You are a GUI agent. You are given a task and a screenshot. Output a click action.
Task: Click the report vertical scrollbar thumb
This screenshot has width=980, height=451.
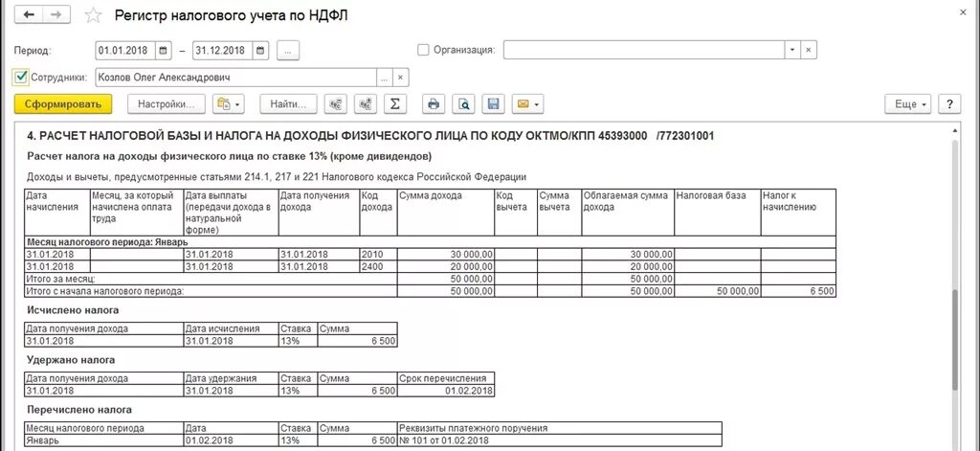coord(954,341)
